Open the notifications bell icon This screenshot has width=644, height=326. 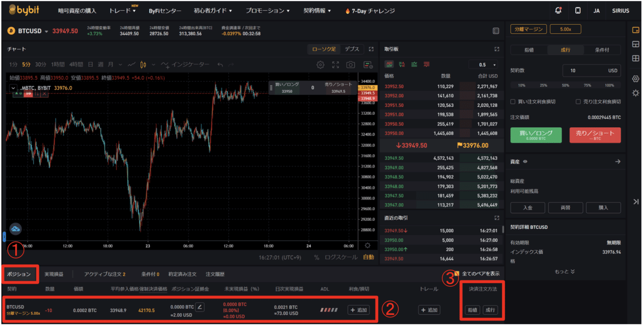(559, 11)
